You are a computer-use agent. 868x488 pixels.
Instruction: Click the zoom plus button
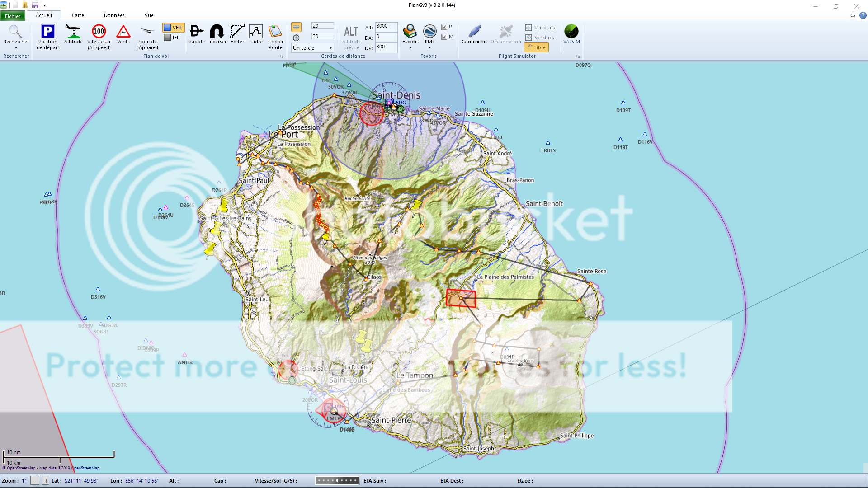tap(46, 481)
